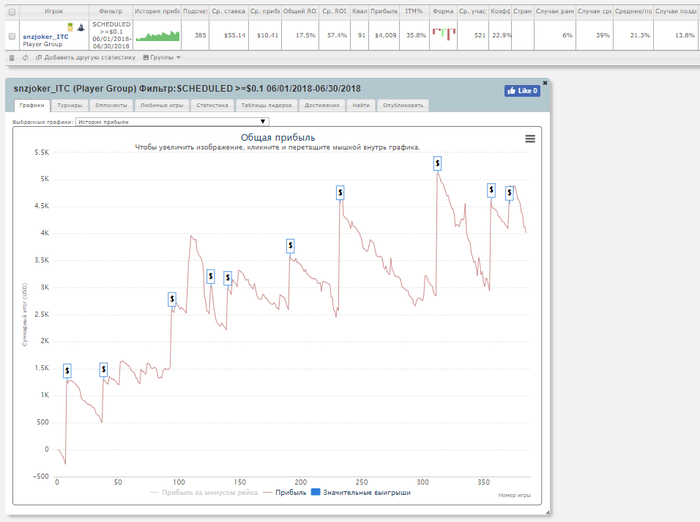Click the 35.8% ITM cell
The image size is (700, 522).
tap(416, 35)
